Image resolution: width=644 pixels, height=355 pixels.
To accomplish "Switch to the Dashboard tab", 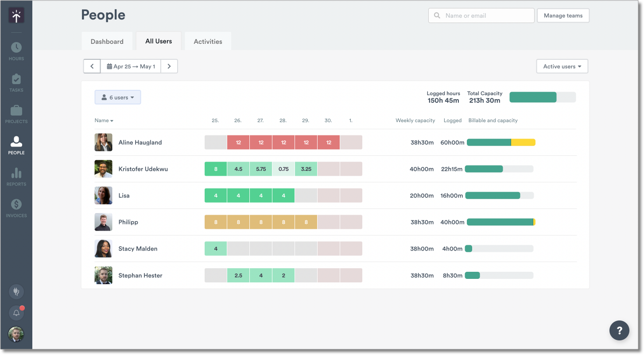I will (x=107, y=41).
